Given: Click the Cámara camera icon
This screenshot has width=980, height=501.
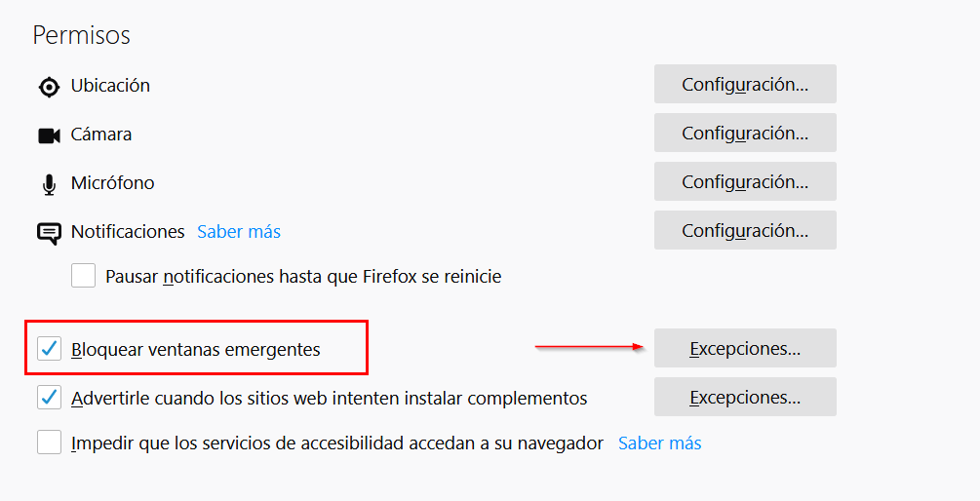Looking at the screenshot, I should [49, 135].
